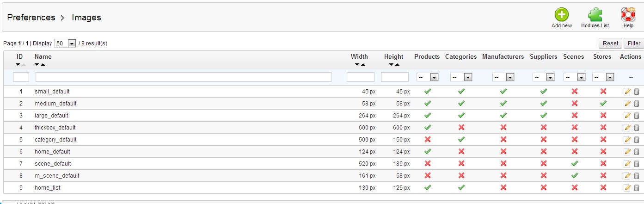Screen dimensions: 644x204
Task: Sort the Name column ascending
Action: pos(43,65)
